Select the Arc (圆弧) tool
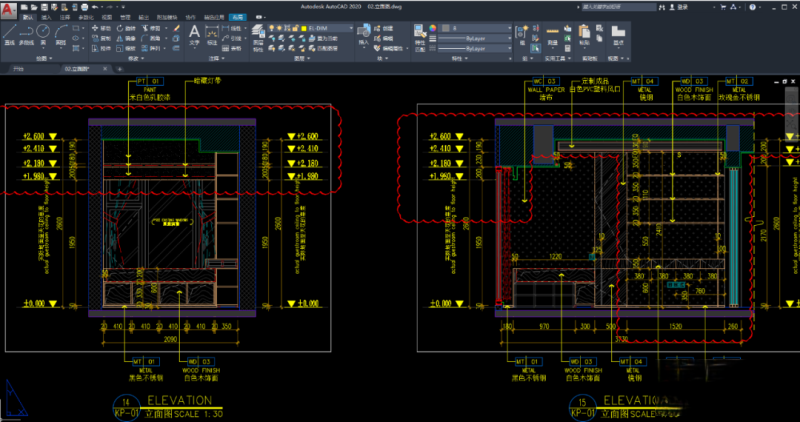 (x=61, y=33)
